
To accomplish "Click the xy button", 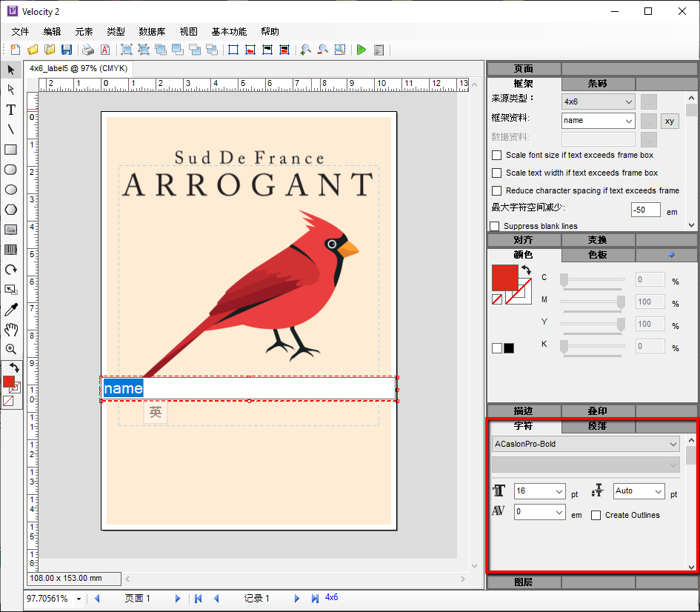I will 670,121.
